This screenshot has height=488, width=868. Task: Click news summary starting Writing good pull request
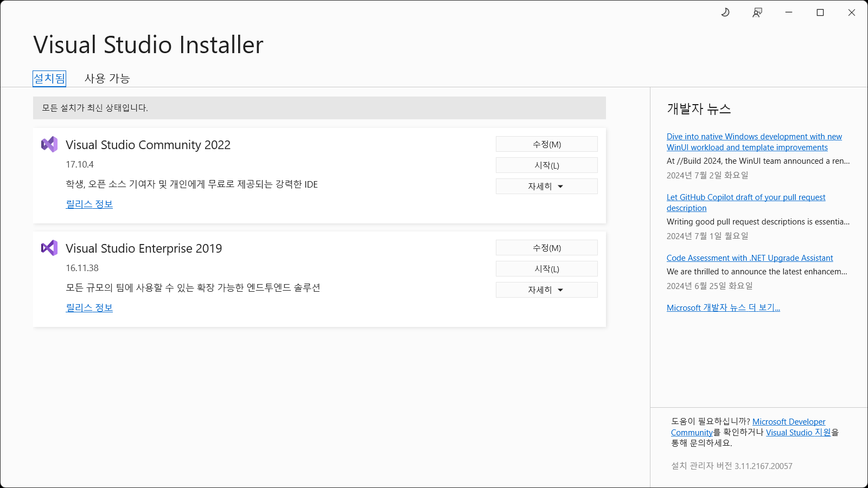click(758, 222)
